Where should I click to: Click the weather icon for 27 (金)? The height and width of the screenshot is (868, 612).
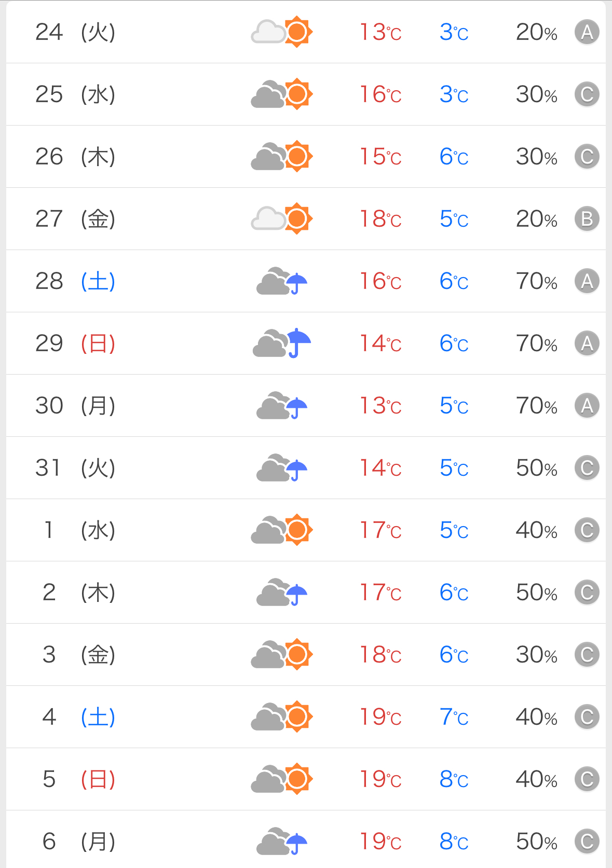tap(281, 219)
